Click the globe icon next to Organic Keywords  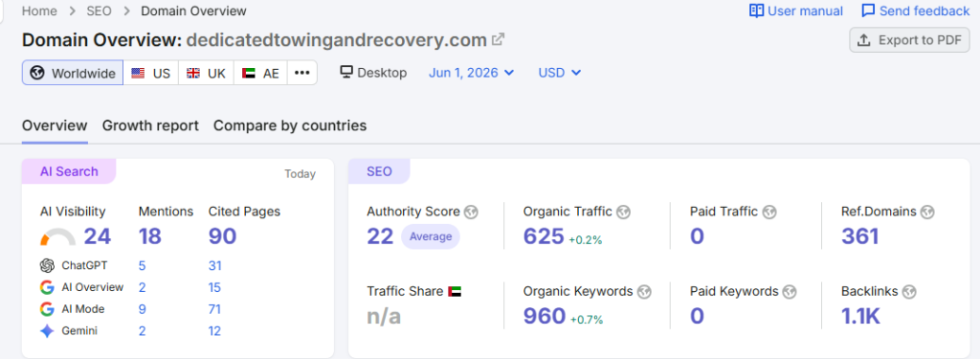(644, 291)
